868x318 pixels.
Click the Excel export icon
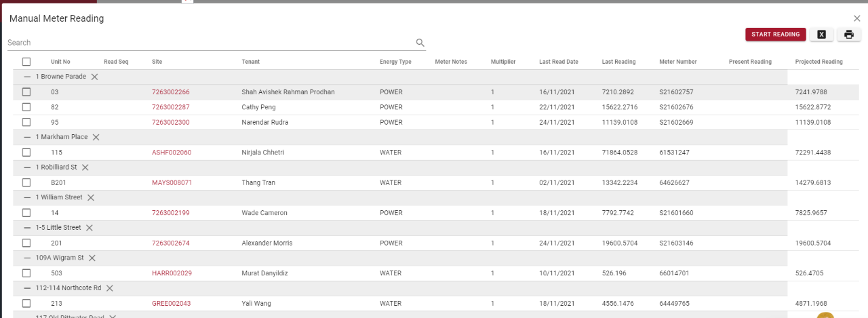[x=821, y=35]
